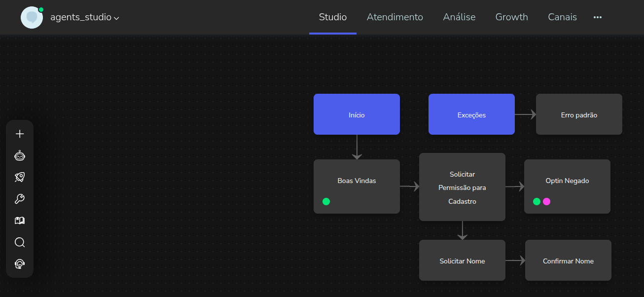Go to the Growth tab
This screenshot has height=297, width=644.
(511, 17)
